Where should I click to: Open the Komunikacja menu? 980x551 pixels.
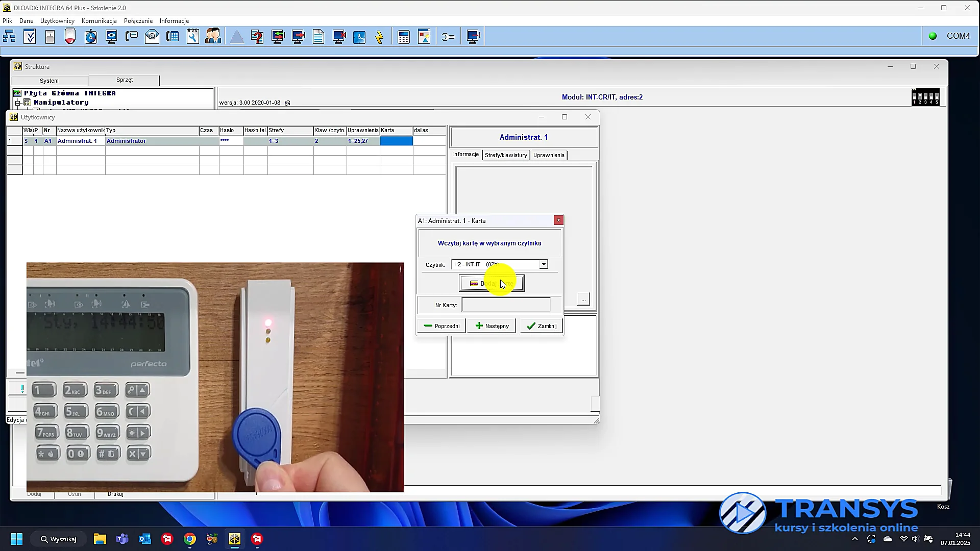(99, 21)
